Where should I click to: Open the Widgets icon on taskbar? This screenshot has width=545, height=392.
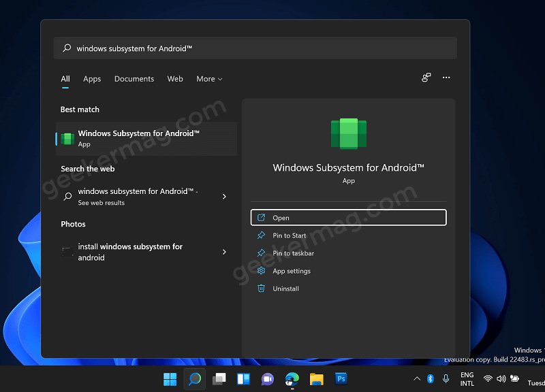[243, 379]
